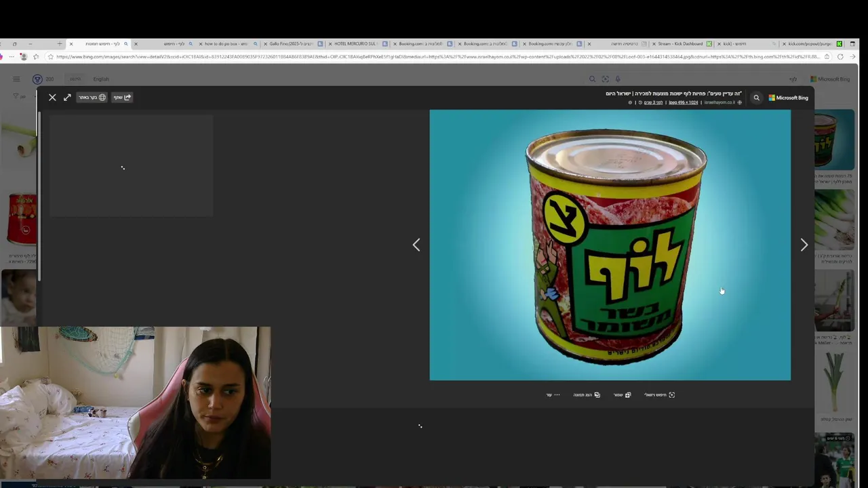The width and height of the screenshot is (868, 488).
Task: Click the related content placeholder card
Action: click(x=131, y=165)
